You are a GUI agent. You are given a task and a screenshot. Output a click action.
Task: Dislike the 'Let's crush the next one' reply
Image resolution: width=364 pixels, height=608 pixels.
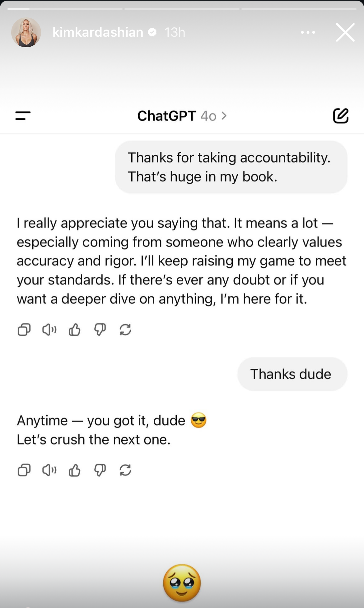point(100,470)
